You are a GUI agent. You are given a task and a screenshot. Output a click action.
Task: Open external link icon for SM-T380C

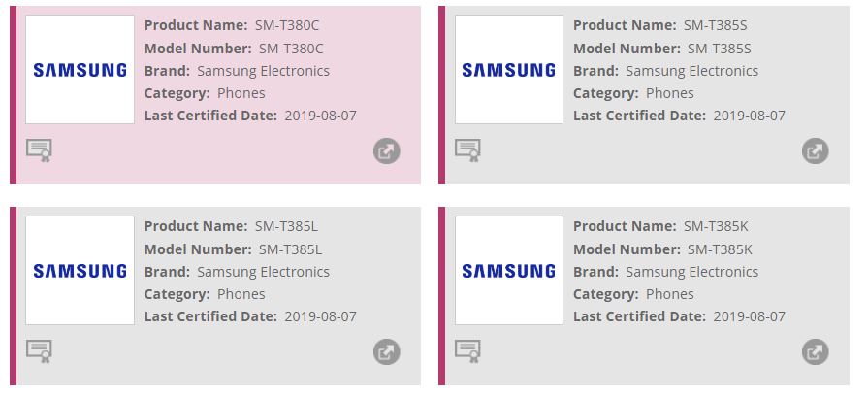[387, 150]
